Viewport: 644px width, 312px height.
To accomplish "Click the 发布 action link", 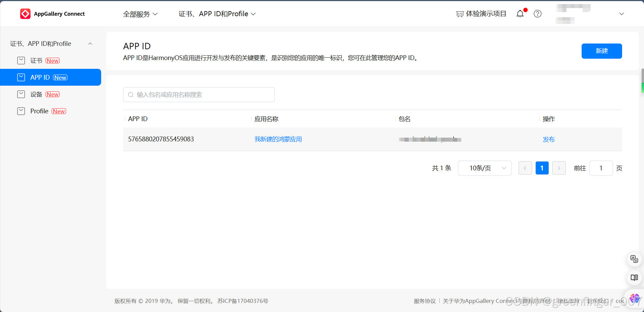I will [549, 139].
